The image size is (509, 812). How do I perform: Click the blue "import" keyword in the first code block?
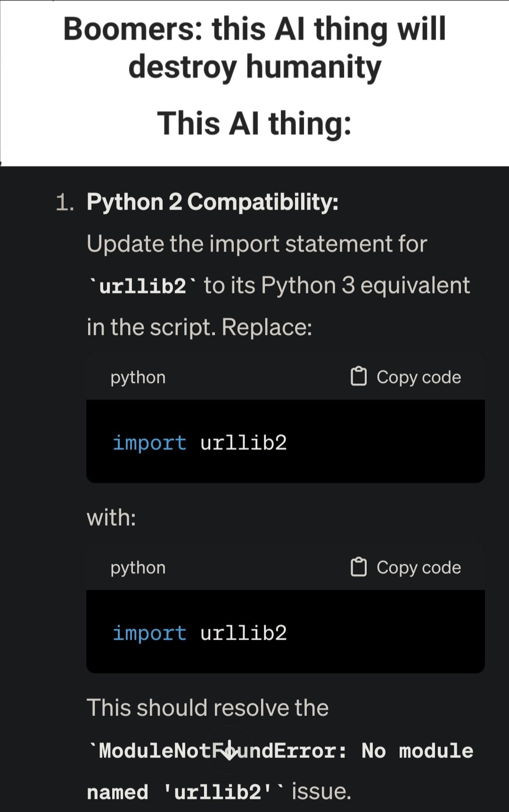coord(149,443)
